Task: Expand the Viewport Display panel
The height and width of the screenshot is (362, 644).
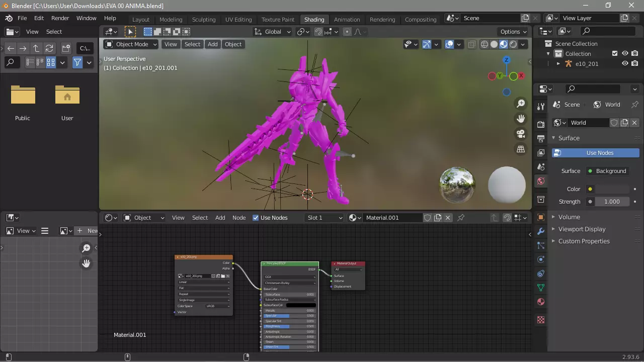Action: [x=581, y=229]
